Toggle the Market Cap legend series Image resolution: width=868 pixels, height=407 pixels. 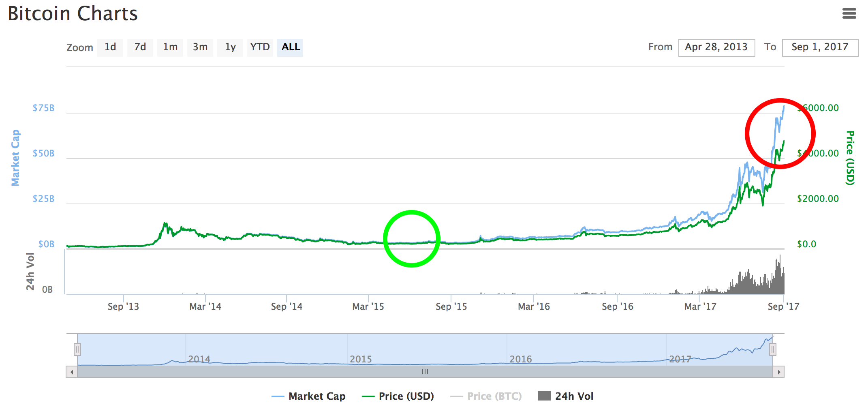coord(309,396)
